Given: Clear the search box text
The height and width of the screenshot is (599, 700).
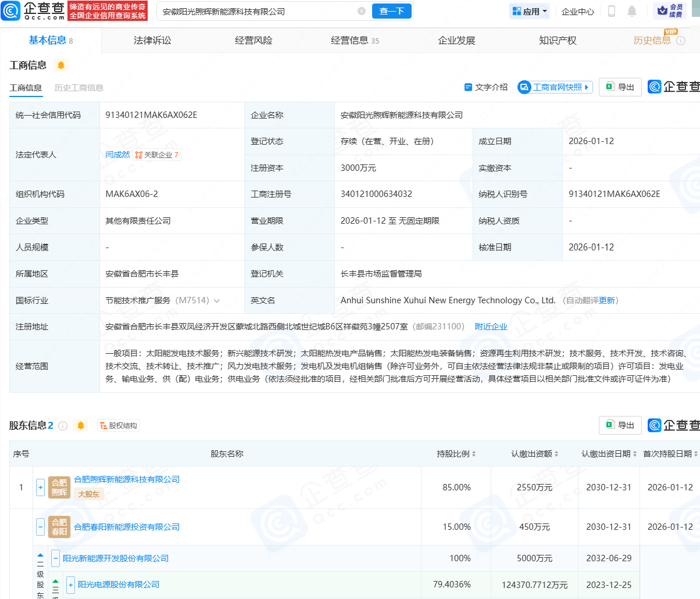Looking at the screenshot, I should point(362,11).
